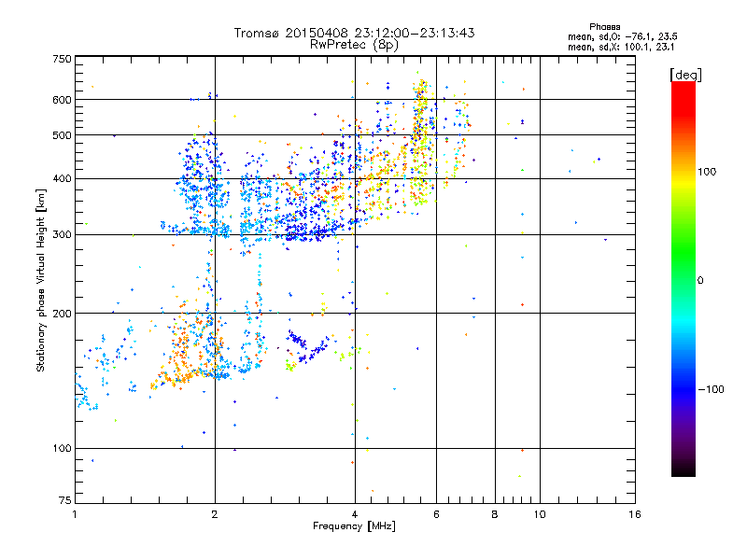The image size is (747, 560).
Task: Click the y-axis '750' tick label
Action: (x=63, y=59)
